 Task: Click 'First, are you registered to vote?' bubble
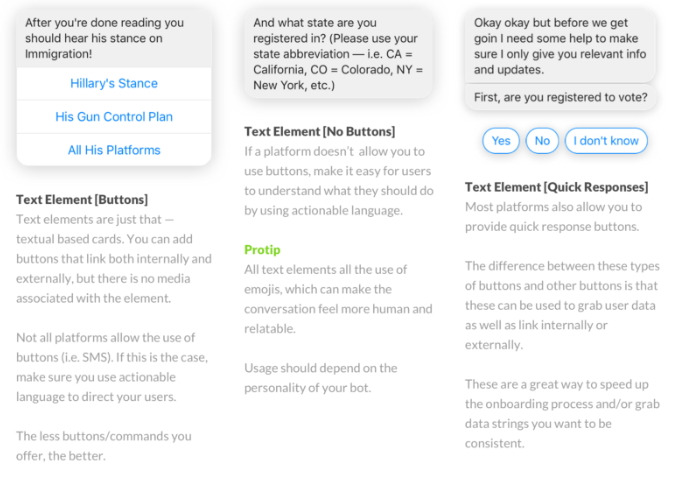pyautogui.click(x=560, y=97)
